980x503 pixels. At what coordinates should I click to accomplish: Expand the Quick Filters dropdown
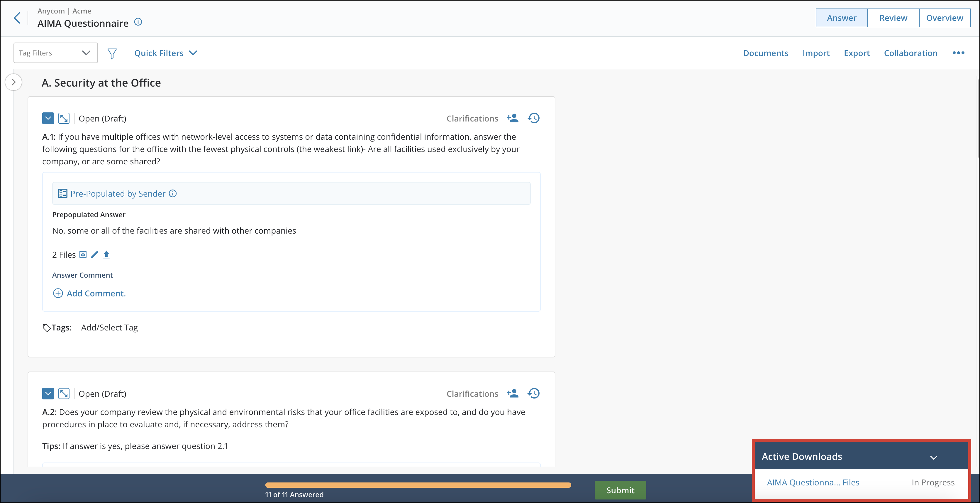point(165,53)
